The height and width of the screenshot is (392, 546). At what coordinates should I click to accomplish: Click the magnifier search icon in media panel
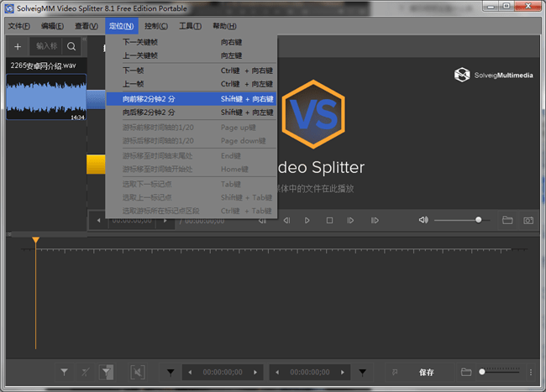(72, 46)
